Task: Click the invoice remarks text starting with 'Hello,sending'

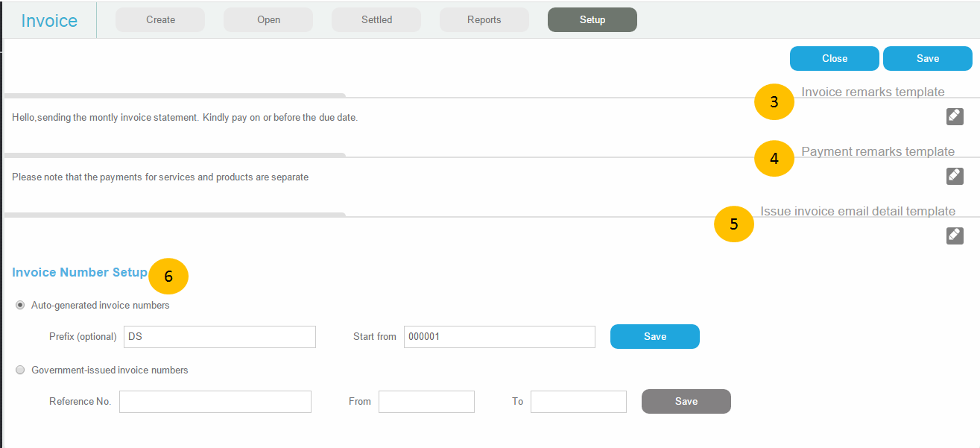Action: 185,118
